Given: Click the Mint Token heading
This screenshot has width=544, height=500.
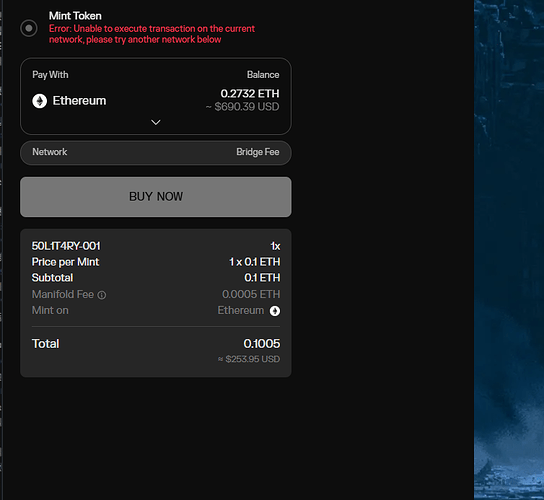Looking at the screenshot, I should coord(75,16).
